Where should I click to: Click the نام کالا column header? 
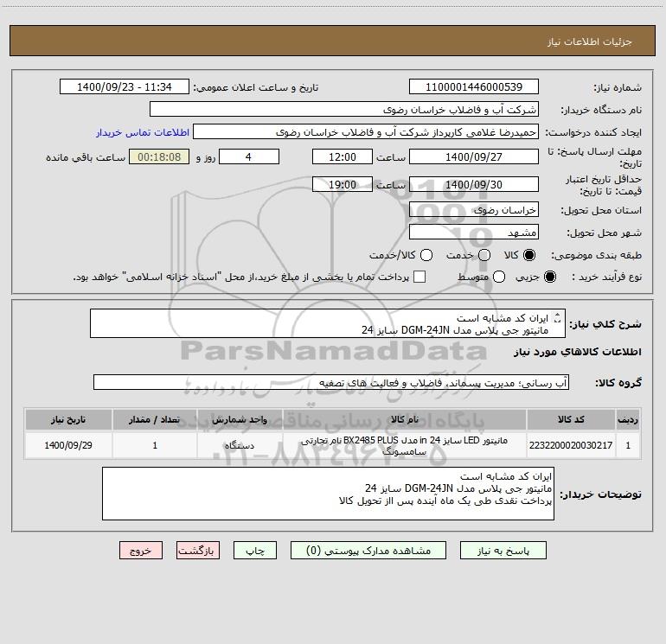pos(405,420)
